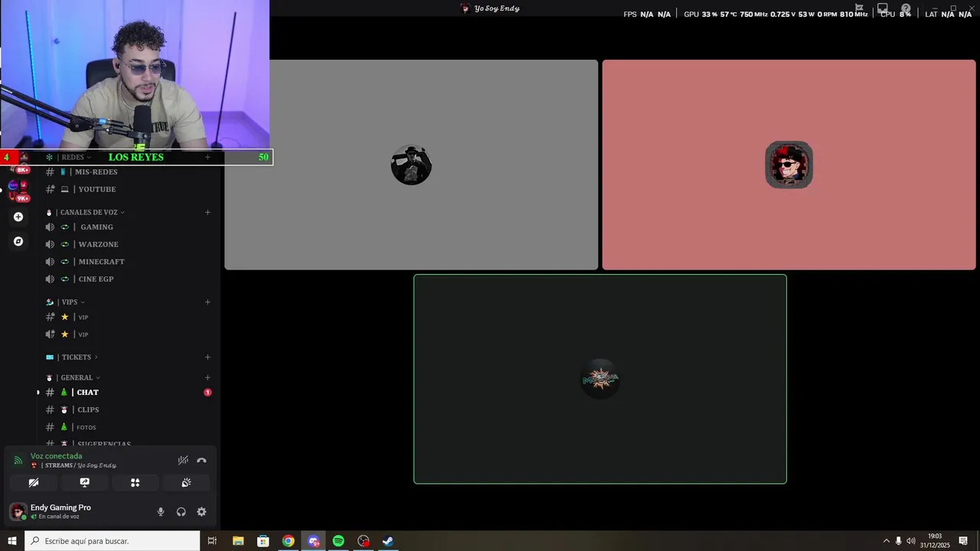Select the participant avatar wearing a hat
This screenshot has height=551, width=980.
pos(411,165)
